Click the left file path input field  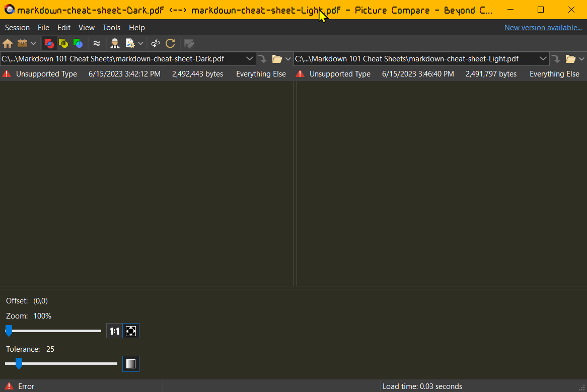click(x=121, y=59)
